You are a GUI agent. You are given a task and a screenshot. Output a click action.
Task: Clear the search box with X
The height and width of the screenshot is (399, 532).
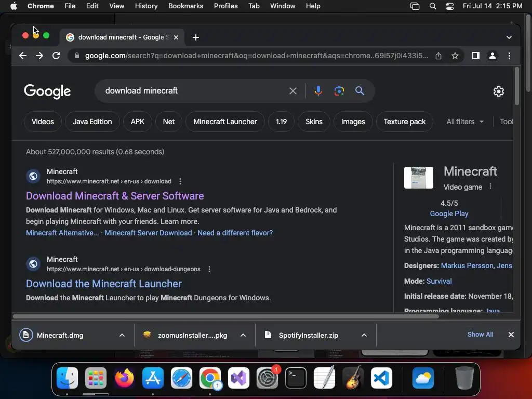293,91
